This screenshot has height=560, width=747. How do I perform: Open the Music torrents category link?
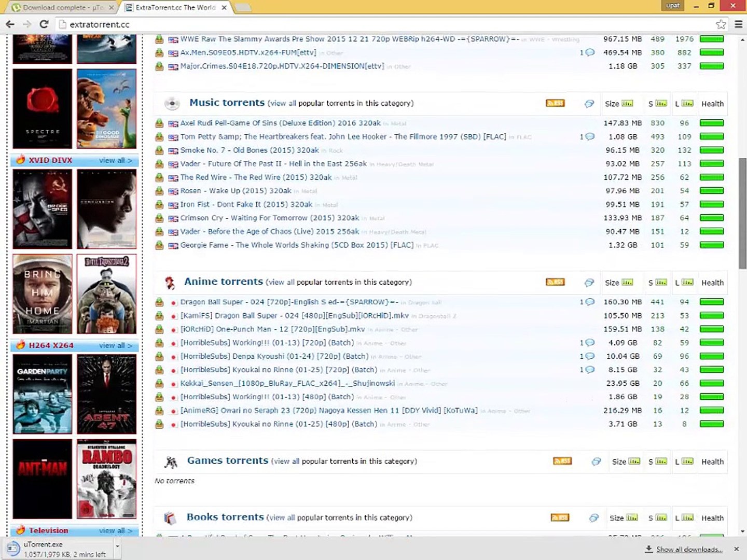pyautogui.click(x=227, y=103)
